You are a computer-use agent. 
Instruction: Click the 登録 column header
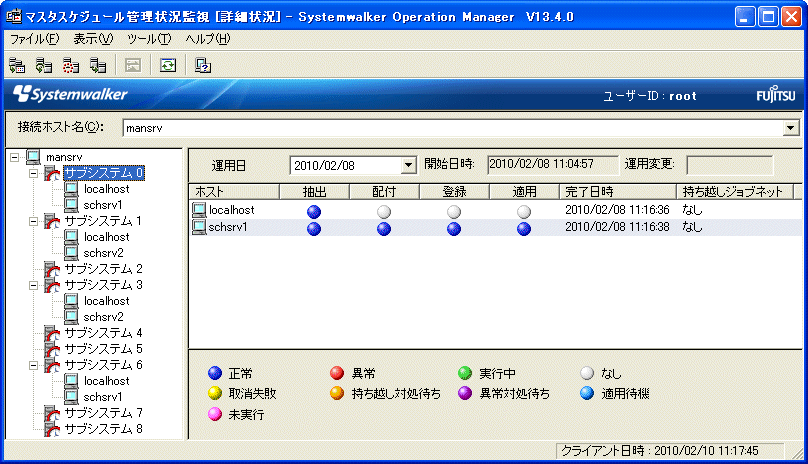click(454, 192)
